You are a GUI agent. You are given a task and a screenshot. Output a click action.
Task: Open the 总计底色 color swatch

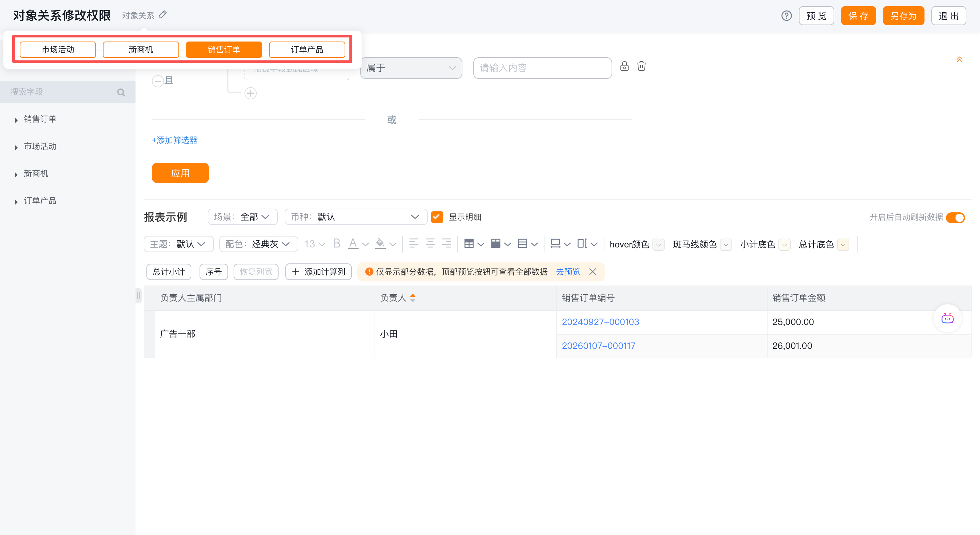point(843,244)
